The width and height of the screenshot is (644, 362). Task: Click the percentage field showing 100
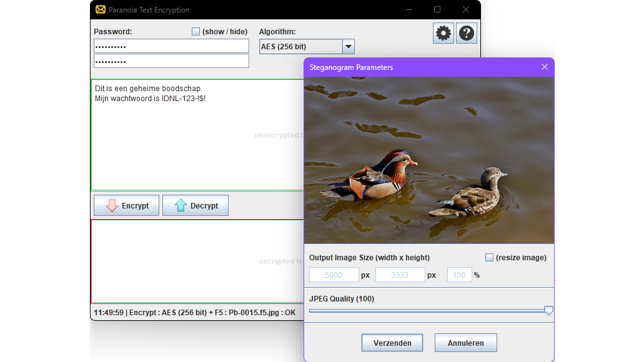tap(459, 275)
